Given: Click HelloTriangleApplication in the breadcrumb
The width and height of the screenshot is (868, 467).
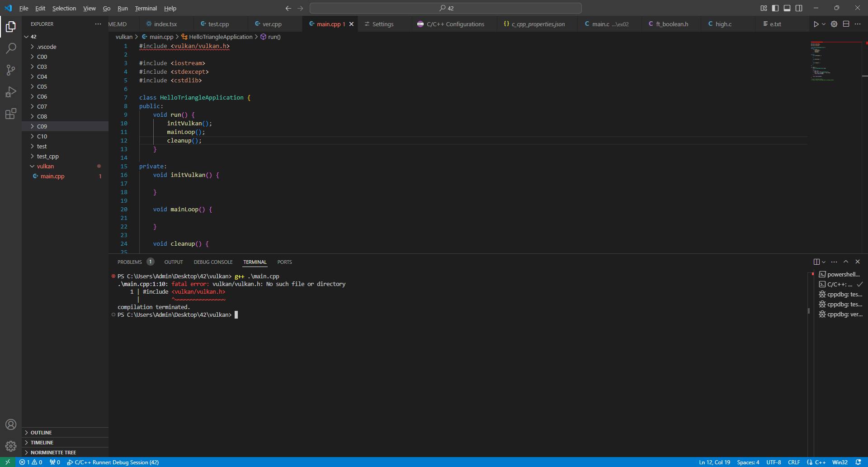Looking at the screenshot, I should point(217,37).
